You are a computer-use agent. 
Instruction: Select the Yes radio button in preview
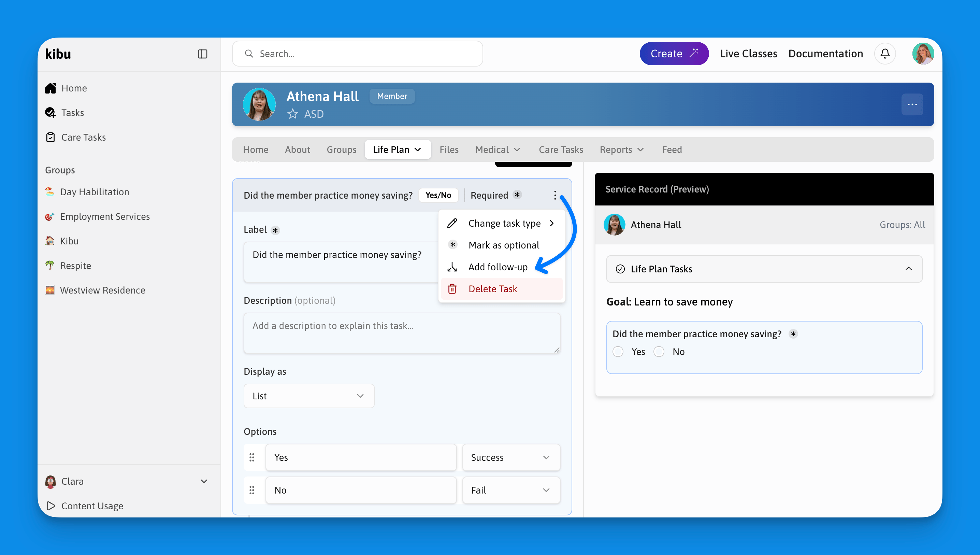click(618, 352)
